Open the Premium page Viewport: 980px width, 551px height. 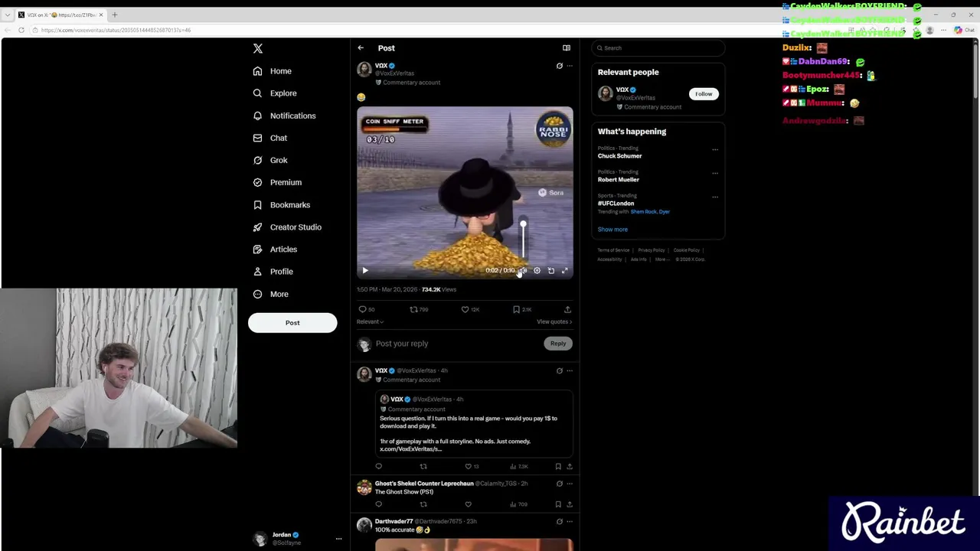pos(276,182)
